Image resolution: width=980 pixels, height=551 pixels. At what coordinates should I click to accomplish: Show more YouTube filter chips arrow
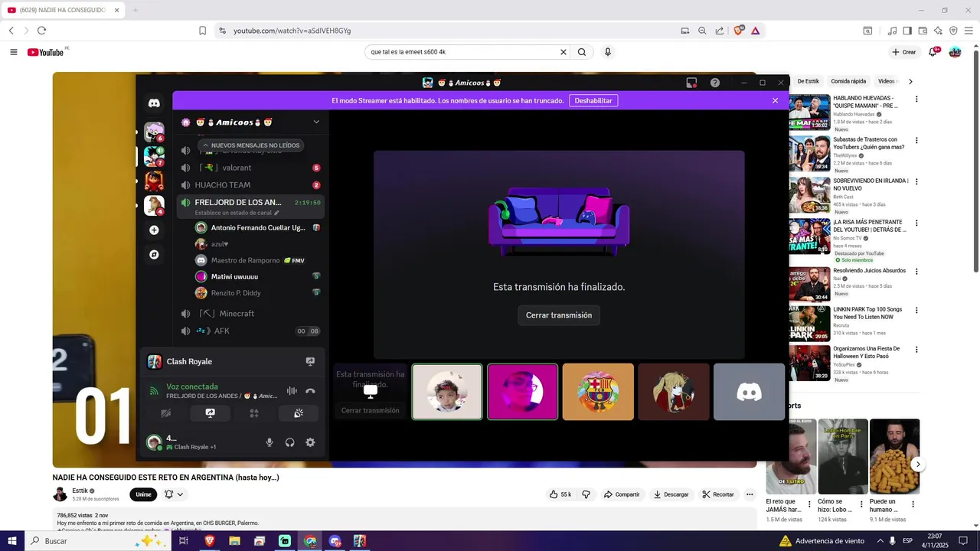pos(910,81)
